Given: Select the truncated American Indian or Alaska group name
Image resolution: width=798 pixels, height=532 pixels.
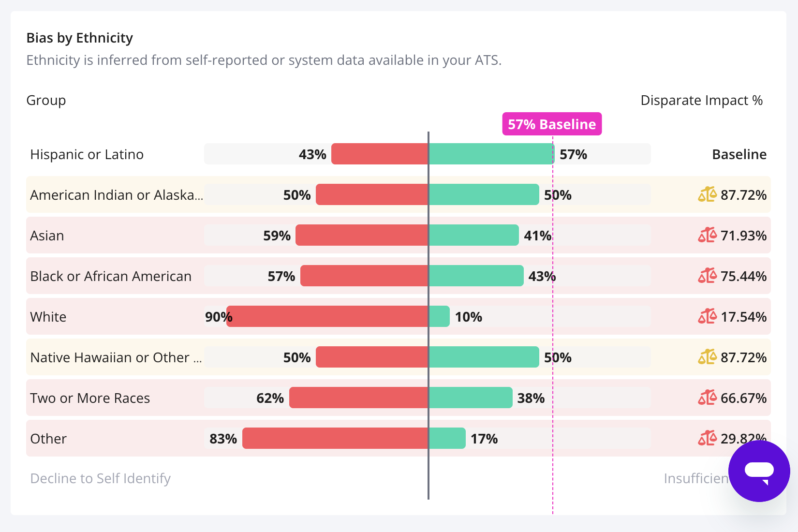Looking at the screenshot, I should click(x=116, y=195).
